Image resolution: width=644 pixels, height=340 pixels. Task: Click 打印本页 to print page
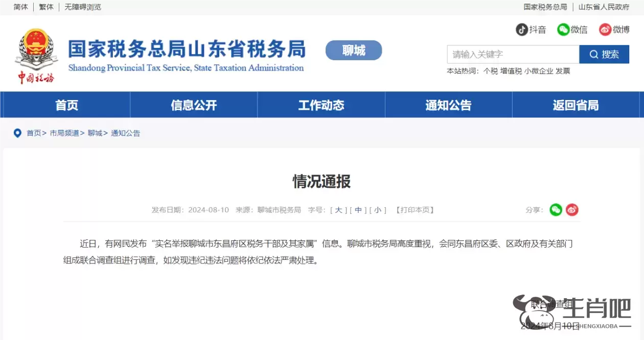click(x=415, y=210)
